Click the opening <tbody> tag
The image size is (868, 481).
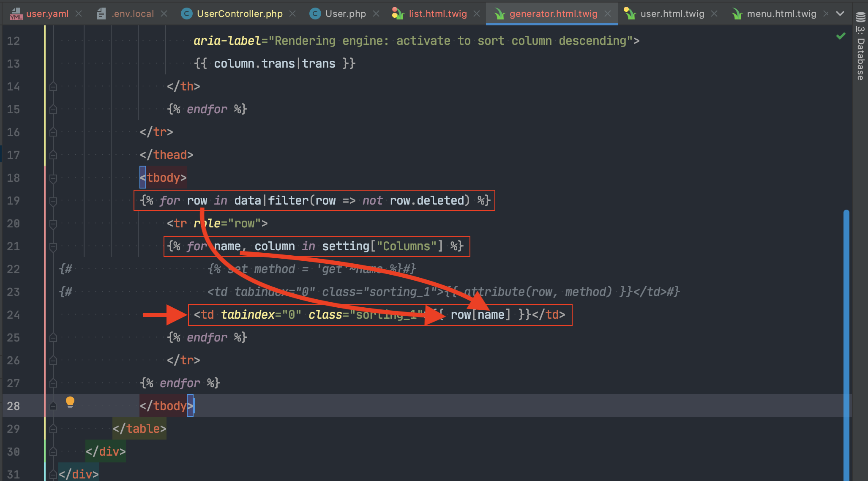click(x=163, y=178)
